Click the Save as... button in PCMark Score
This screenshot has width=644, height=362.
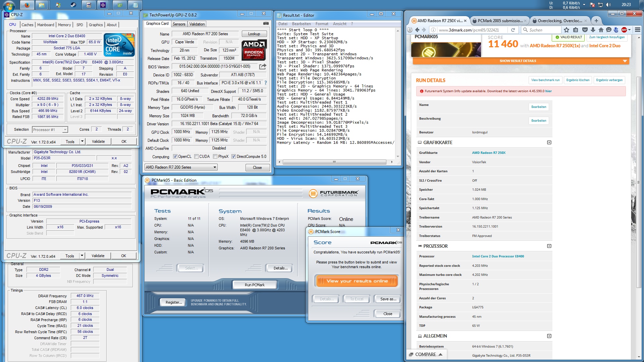pyautogui.click(x=388, y=299)
